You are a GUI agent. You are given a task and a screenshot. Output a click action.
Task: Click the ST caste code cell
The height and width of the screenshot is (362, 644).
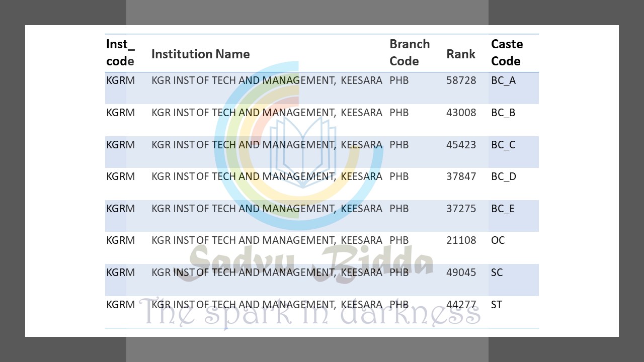click(496, 305)
